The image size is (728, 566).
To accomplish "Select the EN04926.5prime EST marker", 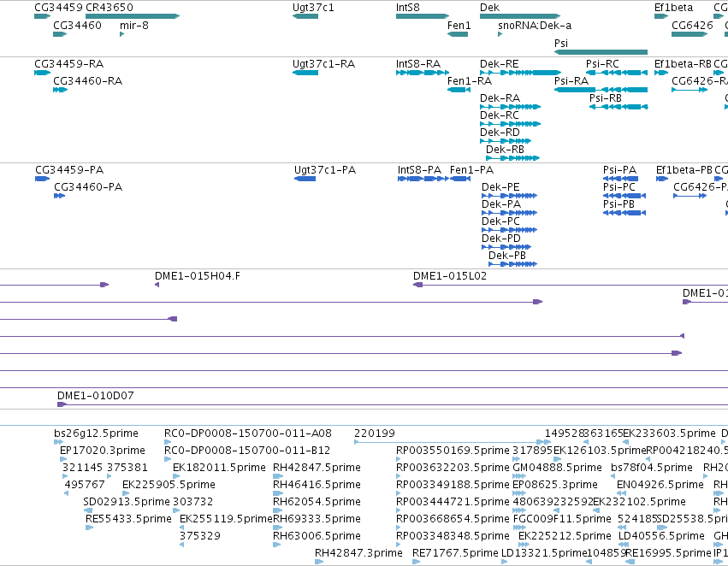I will [621, 493].
